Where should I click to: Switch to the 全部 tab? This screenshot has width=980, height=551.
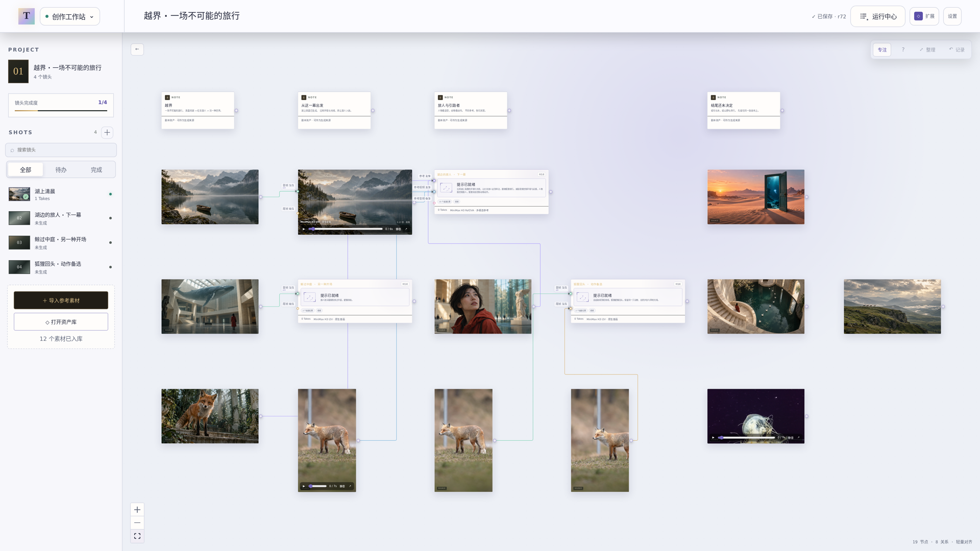click(x=26, y=170)
